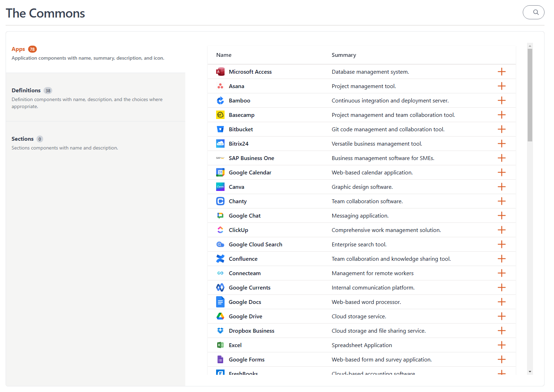
Task: Add ClickUp using the plus button
Action: click(502, 230)
